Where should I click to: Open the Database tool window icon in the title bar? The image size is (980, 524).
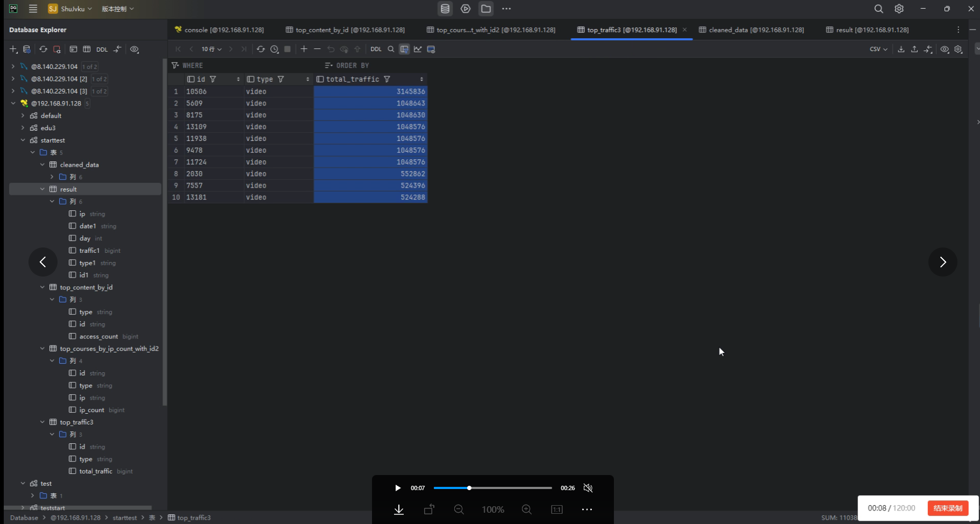click(x=445, y=9)
